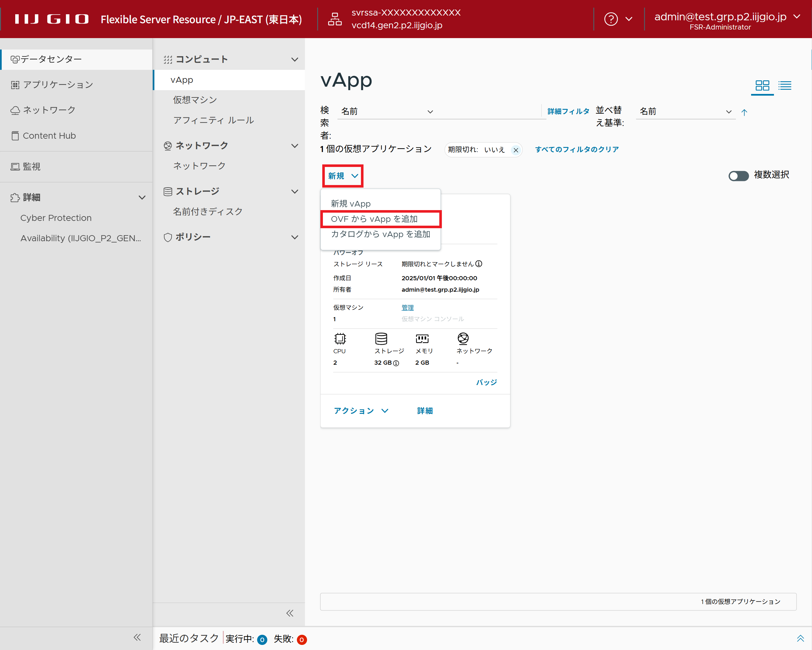The width and height of the screenshot is (812, 650).
Task: Collapse the コンピュート section
Action: click(295, 60)
